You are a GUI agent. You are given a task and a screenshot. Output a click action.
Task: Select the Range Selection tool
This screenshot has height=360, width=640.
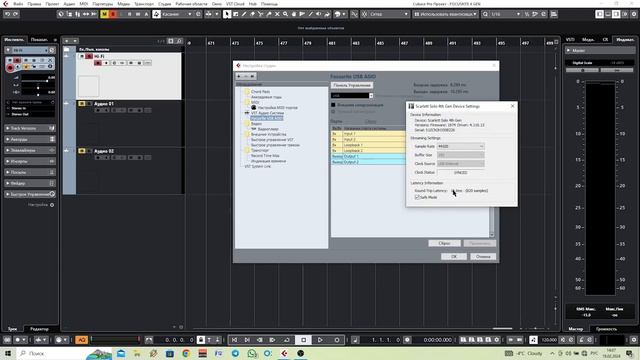[236, 14]
